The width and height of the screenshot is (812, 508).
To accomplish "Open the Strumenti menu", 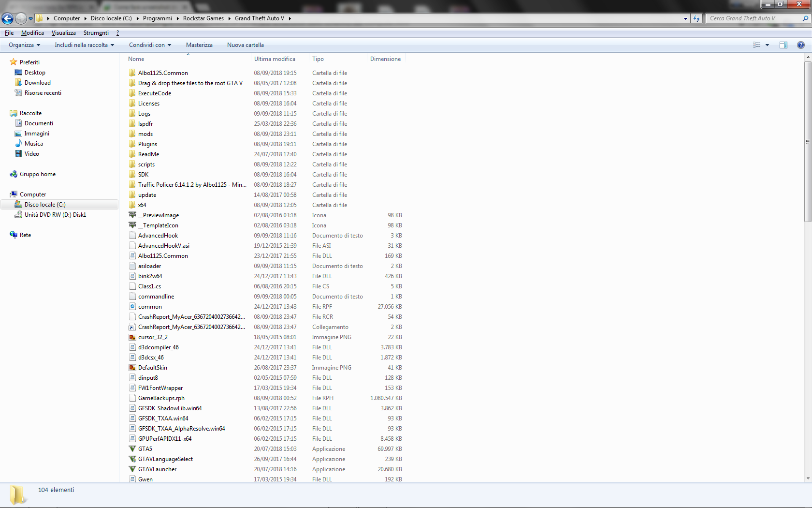I will 96,33.
